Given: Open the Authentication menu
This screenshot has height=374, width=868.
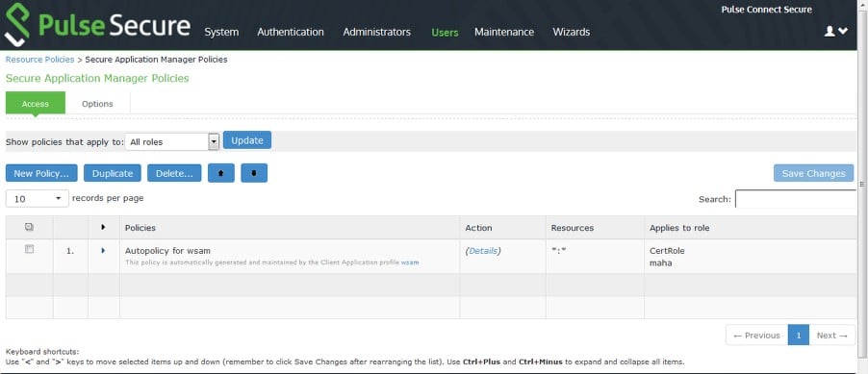Looking at the screenshot, I should pyautogui.click(x=290, y=32).
